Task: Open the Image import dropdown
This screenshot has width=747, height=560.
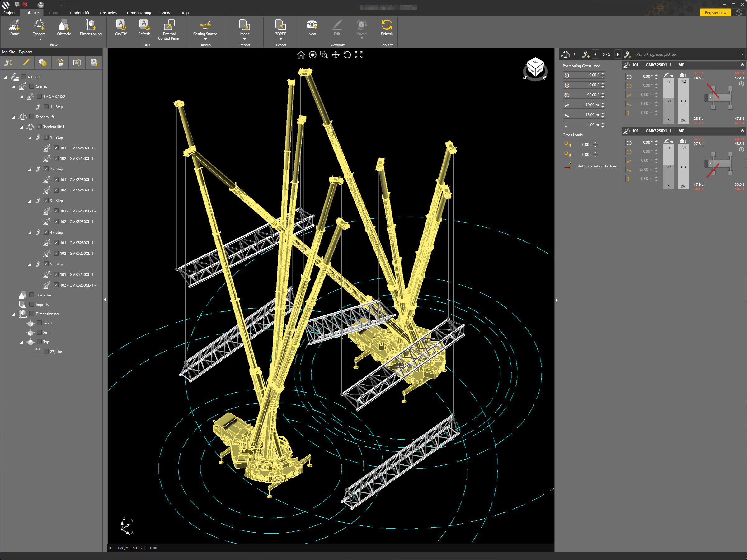Action: coord(245,39)
